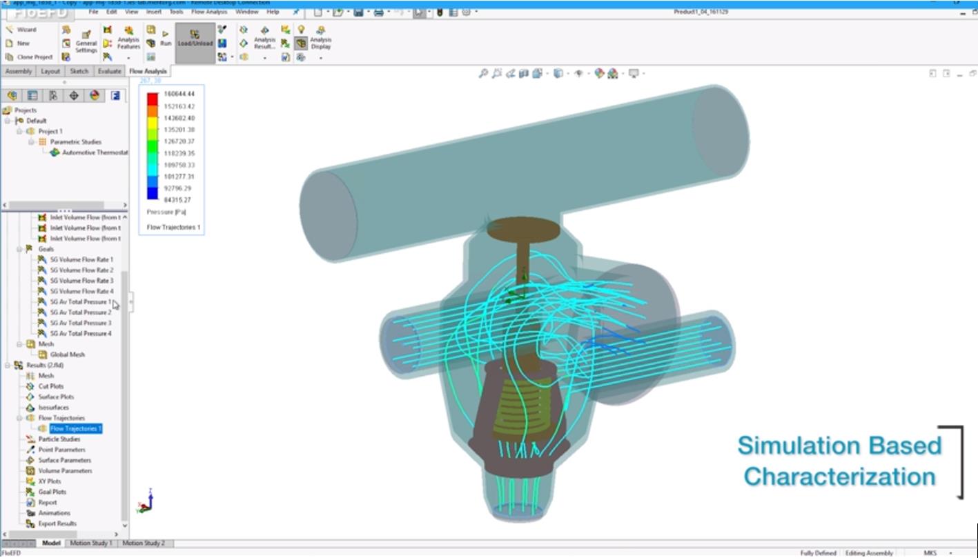
Task: Collapse the Project 1 node
Action: (20, 131)
